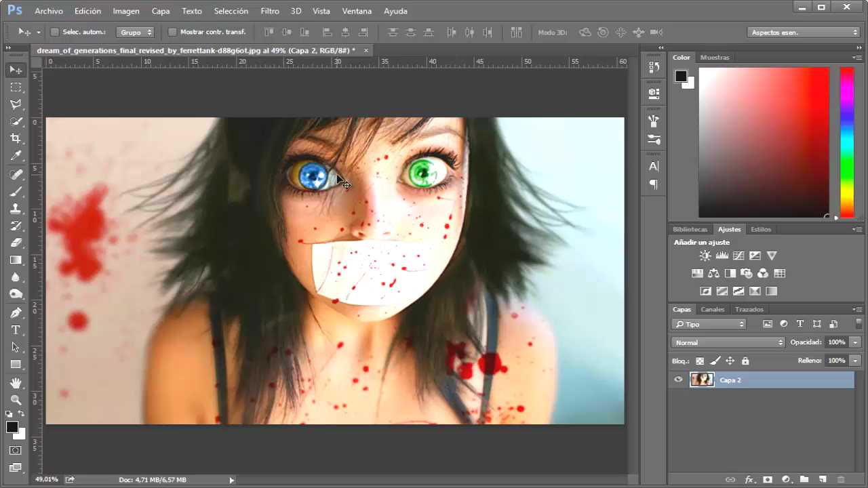
Task: Open the Character panel icon
Action: click(x=654, y=166)
